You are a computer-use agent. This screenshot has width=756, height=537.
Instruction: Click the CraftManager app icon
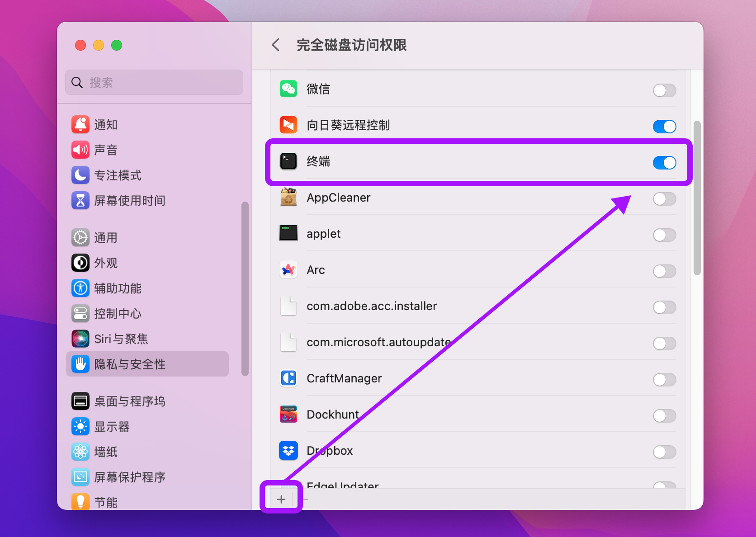(x=288, y=378)
